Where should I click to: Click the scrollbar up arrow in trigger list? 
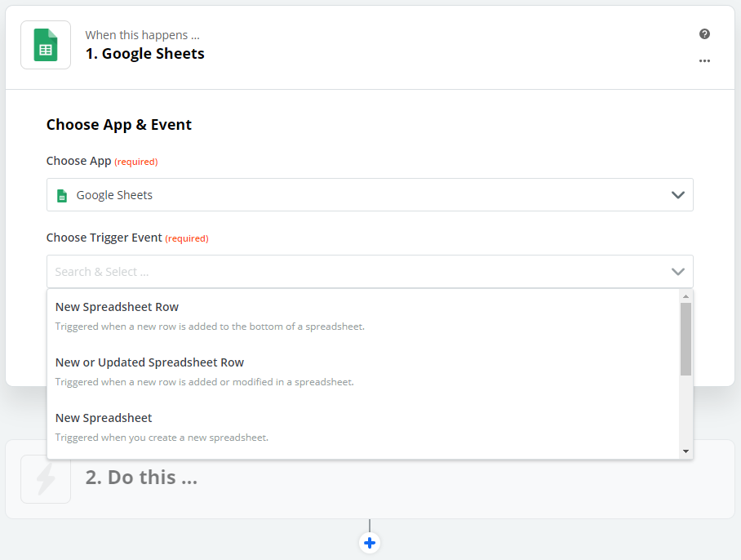[686, 296]
